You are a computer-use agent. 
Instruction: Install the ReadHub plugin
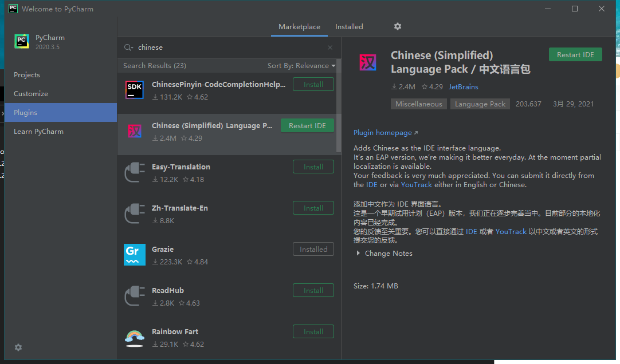coord(313,291)
